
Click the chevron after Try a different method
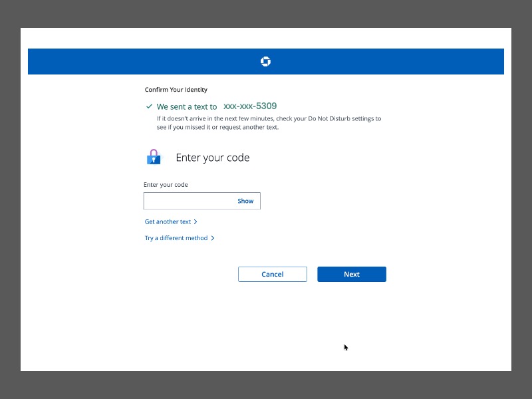pos(213,238)
